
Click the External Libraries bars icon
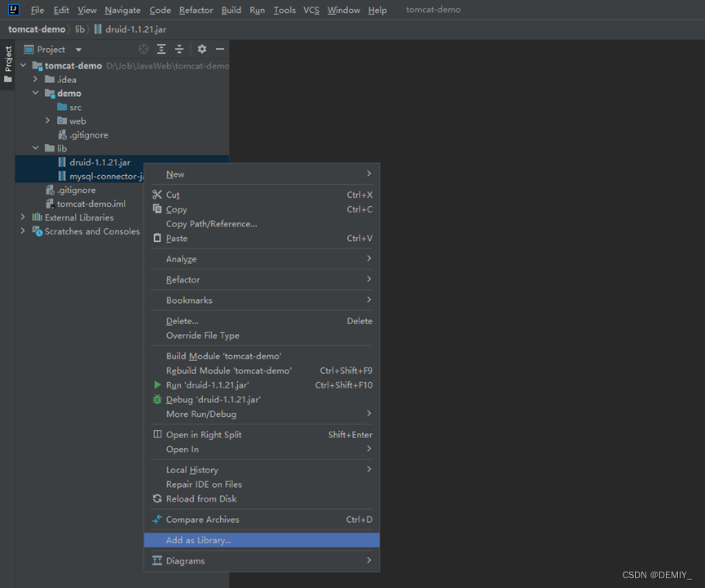[37, 217]
